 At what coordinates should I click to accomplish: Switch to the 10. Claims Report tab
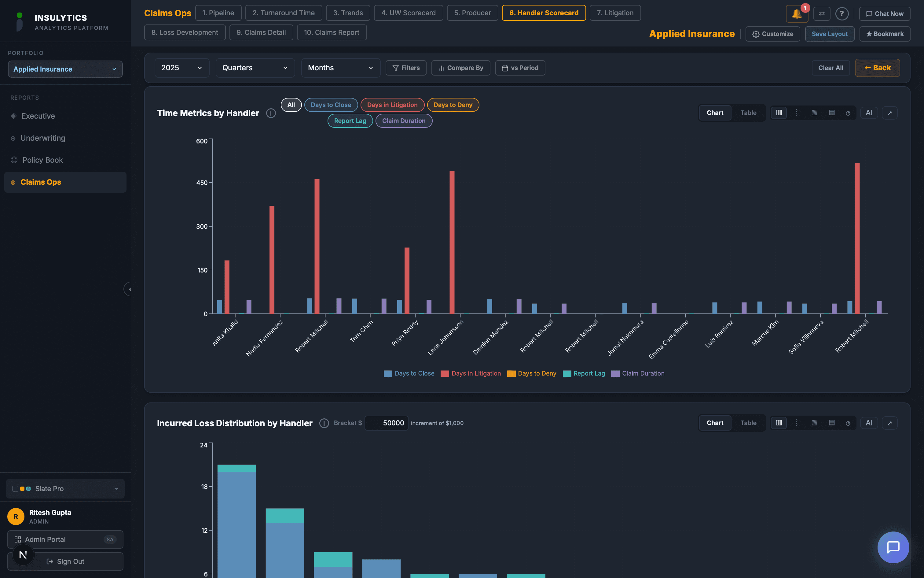click(332, 32)
